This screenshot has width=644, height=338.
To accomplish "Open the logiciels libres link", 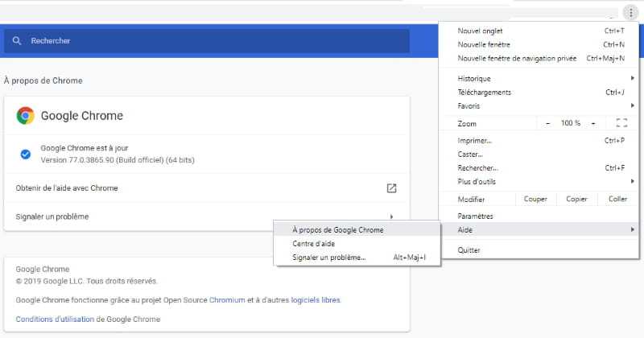I will click(x=316, y=300).
